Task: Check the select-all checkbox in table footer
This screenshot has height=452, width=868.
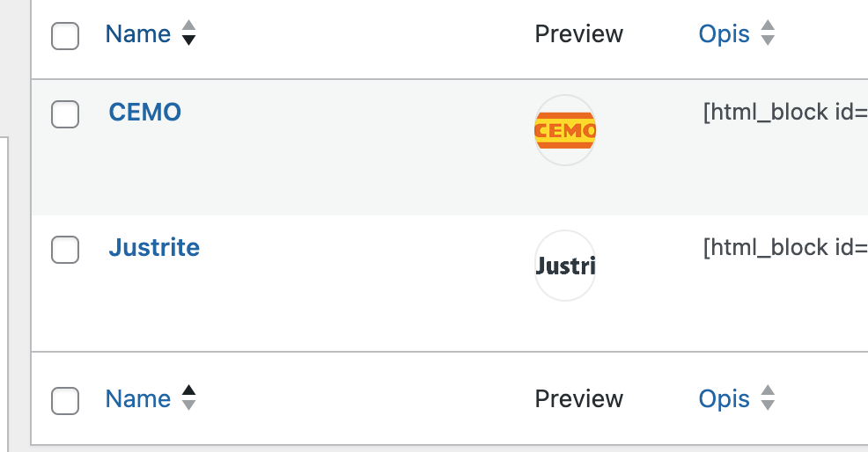Action: point(65,400)
